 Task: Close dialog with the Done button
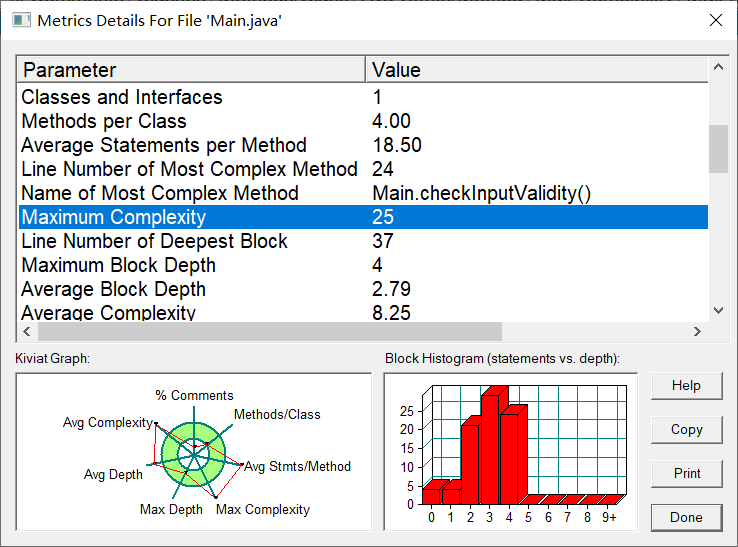pos(686,517)
